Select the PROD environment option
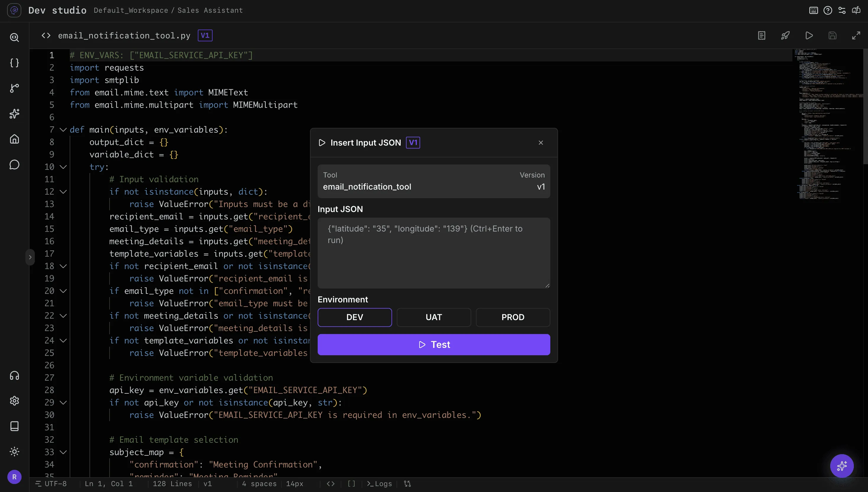Viewport: 868px width, 492px height. pyautogui.click(x=513, y=317)
